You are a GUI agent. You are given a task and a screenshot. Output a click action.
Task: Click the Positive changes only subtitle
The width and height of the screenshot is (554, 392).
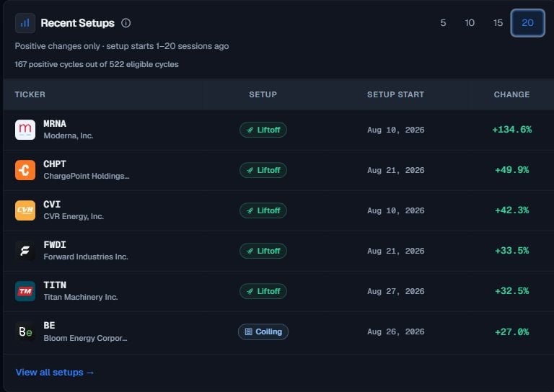pos(121,46)
